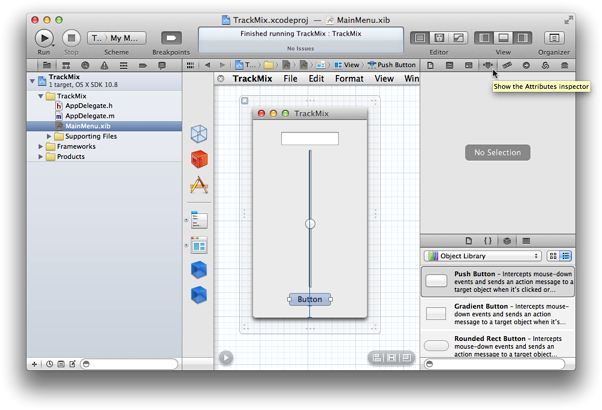Viewport: 602px width, 410px height.
Task: Open the Object Library dropdown
Action: (483, 256)
